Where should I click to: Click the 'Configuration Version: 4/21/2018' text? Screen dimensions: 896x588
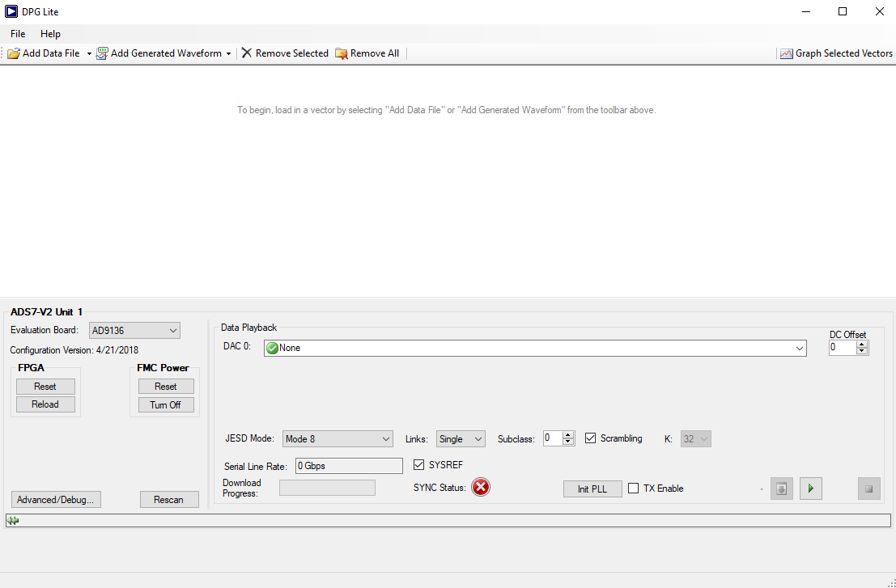[74, 350]
